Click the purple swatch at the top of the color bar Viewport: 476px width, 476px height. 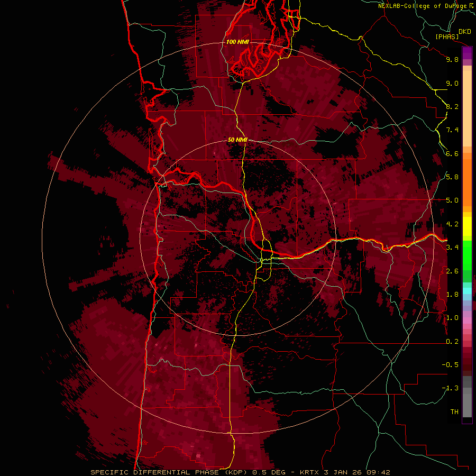[x=467, y=53]
